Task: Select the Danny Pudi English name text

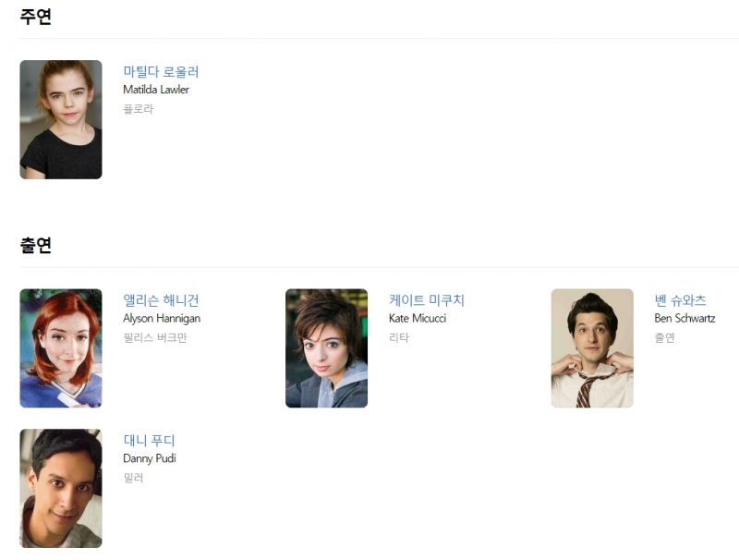Action: pos(150,458)
